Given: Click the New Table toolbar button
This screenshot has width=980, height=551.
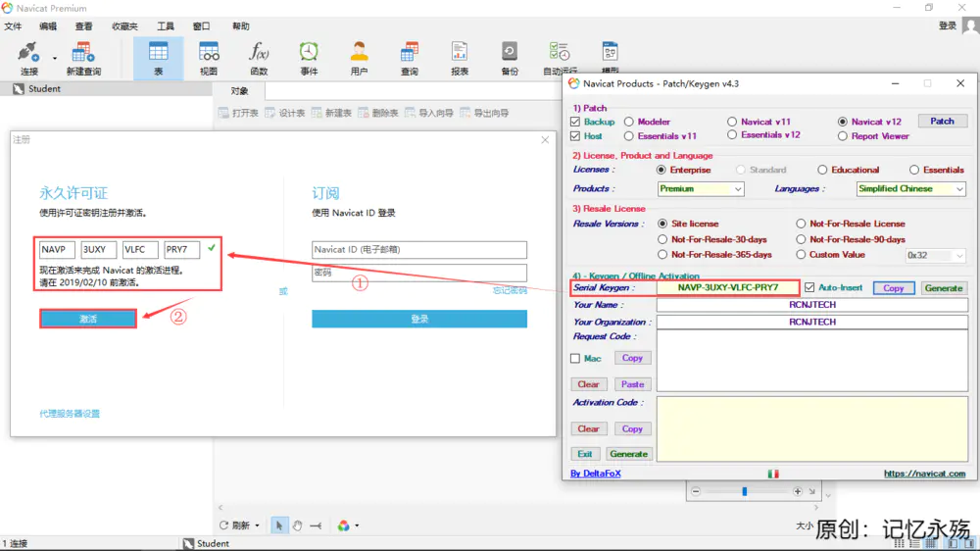Looking at the screenshot, I should point(331,113).
